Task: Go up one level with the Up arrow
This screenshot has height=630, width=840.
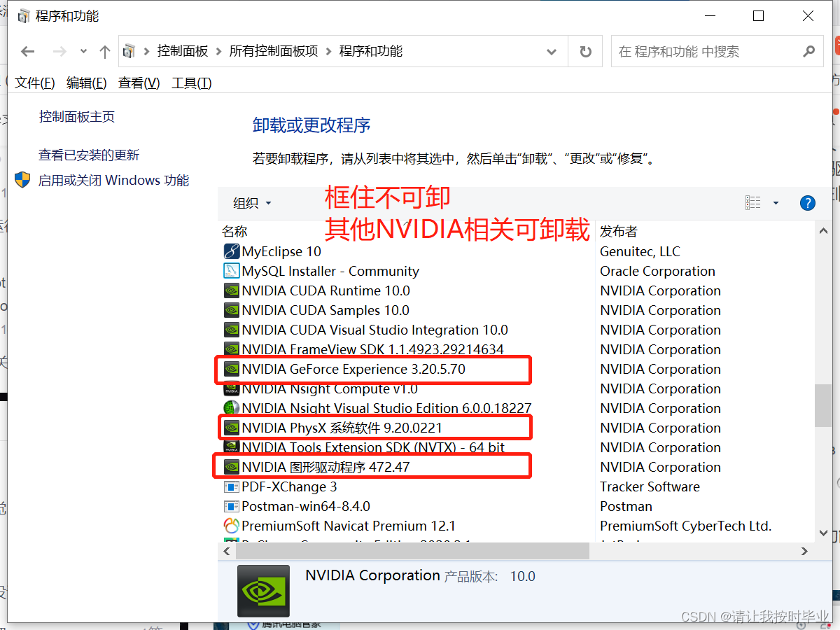Action: click(105, 51)
